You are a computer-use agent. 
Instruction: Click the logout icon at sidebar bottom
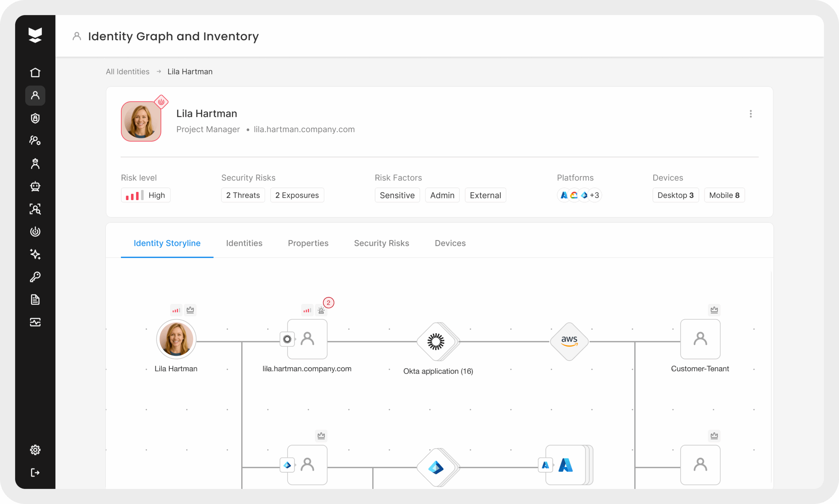[x=35, y=473]
